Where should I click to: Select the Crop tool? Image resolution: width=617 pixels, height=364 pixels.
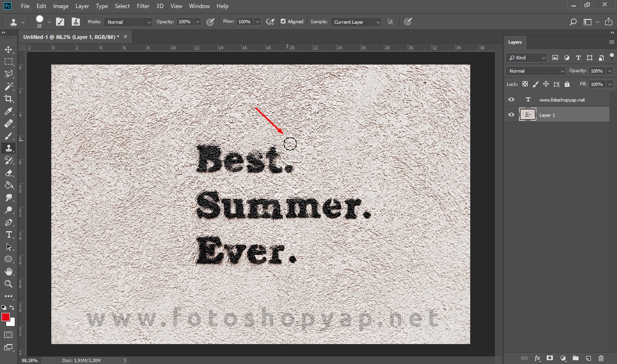point(9,99)
